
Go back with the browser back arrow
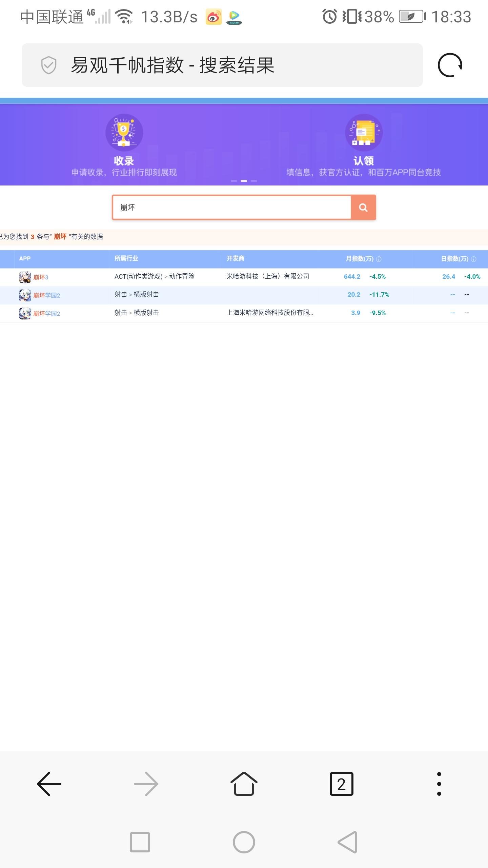coord(49,784)
